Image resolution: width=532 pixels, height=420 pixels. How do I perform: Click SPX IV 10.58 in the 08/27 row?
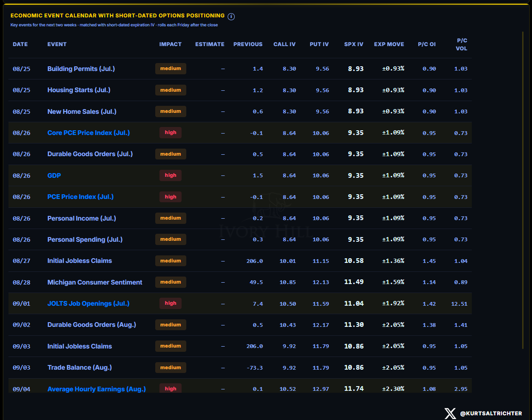(354, 261)
